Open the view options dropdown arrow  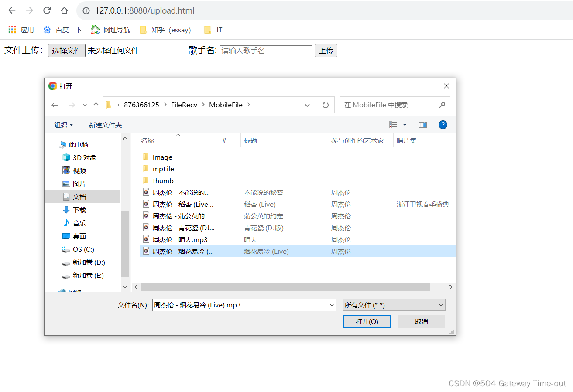[405, 125]
